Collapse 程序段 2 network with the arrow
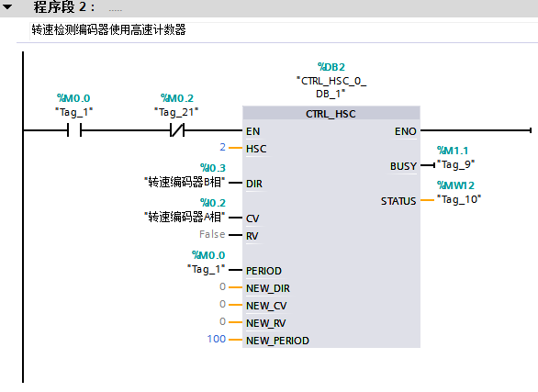This screenshot has height=392, width=538. [7, 6]
